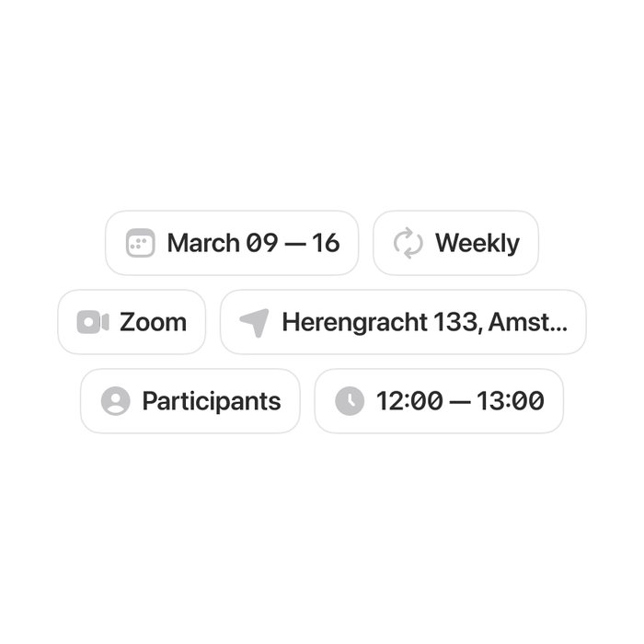Click the "Participants" text label
644x644 pixels.
point(211,401)
